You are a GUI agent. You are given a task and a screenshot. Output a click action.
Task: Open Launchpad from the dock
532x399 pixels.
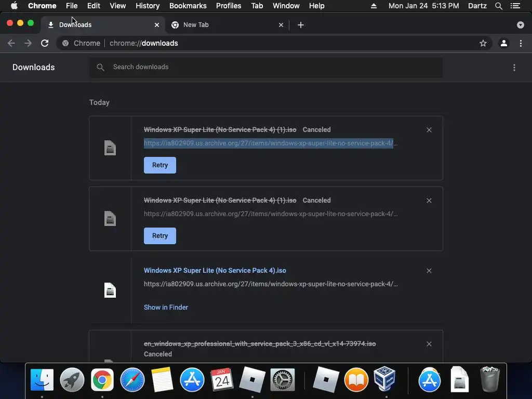[x=72, y=380]
